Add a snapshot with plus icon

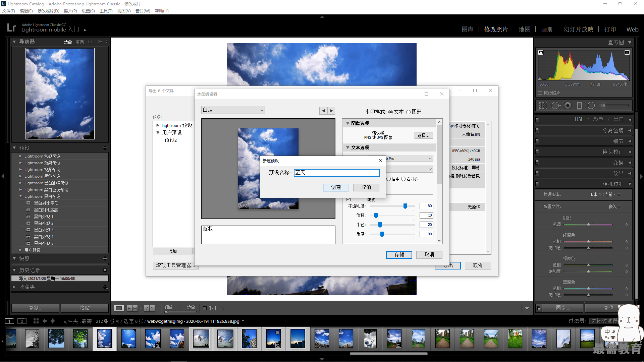pos(105,258)
